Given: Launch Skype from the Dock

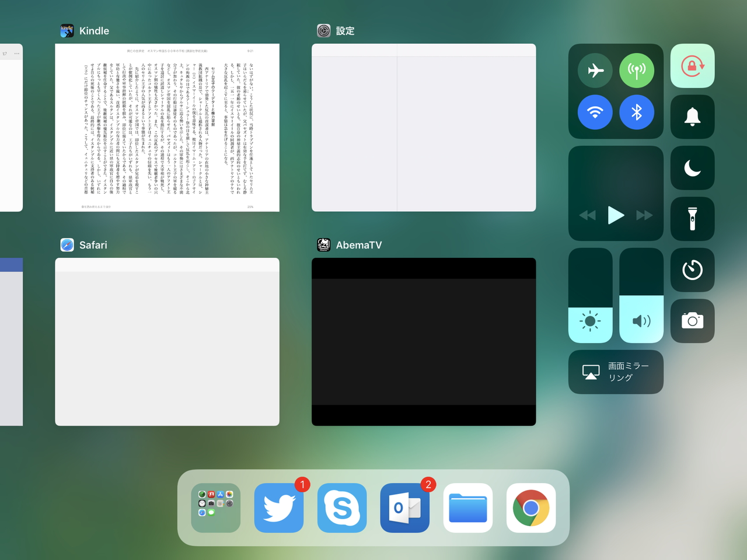Looking at the screenshot, I should (x=342, y=508).
